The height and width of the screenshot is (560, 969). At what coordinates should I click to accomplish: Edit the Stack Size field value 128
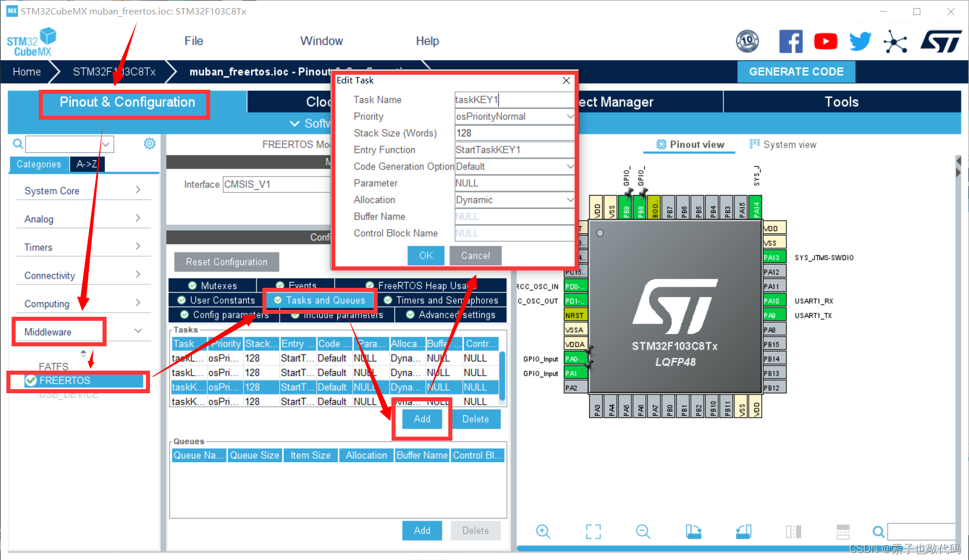point(514,133)
